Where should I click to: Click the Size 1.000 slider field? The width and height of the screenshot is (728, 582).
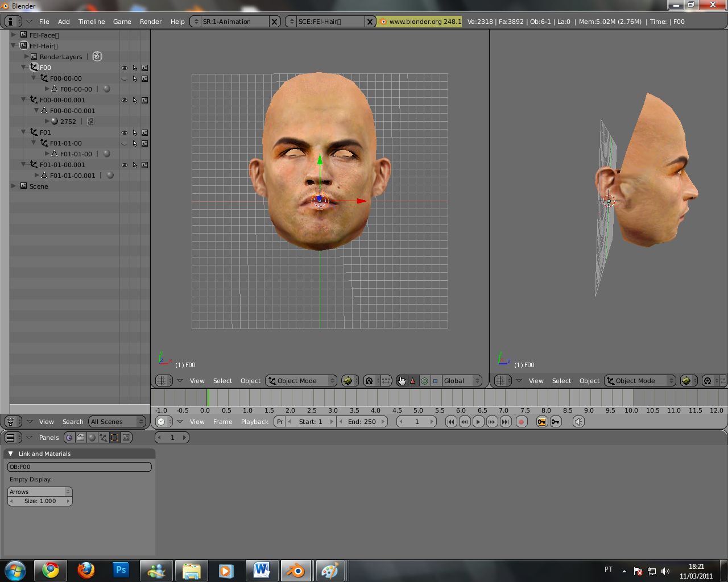tap(40, 501)
